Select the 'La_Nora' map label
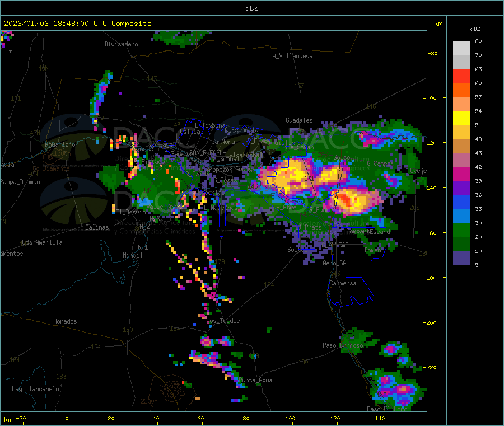This screenshot has width=504, height=426. coord(223,142)
